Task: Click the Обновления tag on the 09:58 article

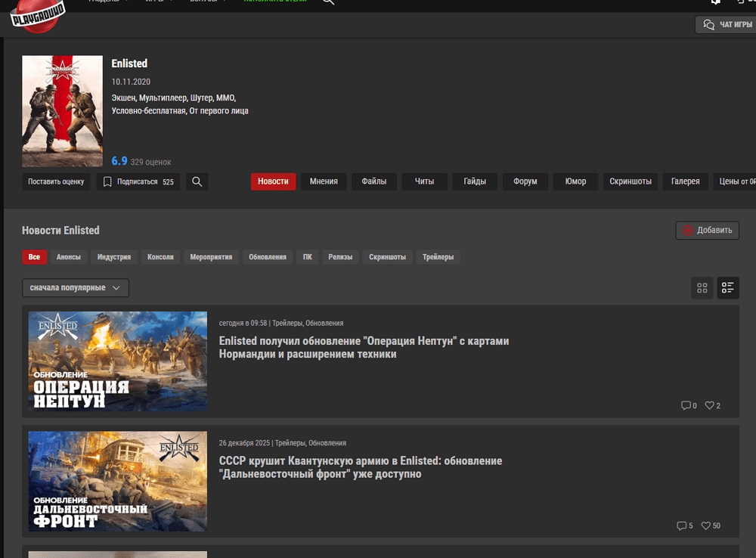Action: coord(324,323)
